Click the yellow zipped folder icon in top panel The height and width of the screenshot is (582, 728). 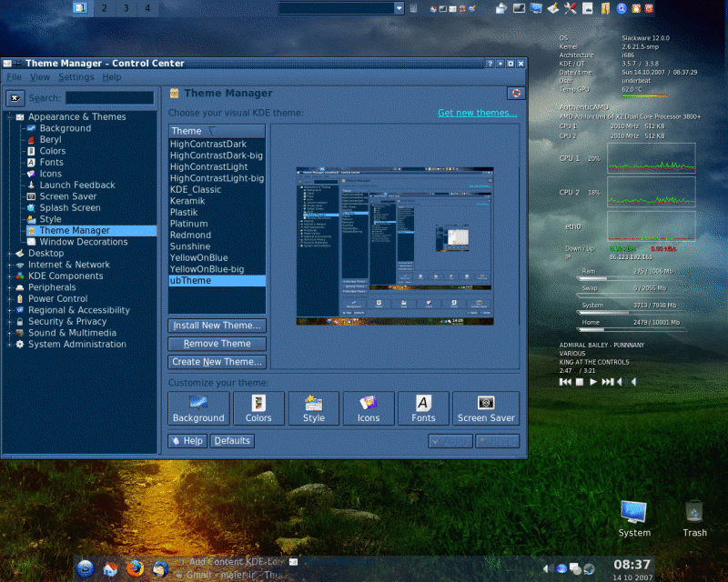pos(605,8)
